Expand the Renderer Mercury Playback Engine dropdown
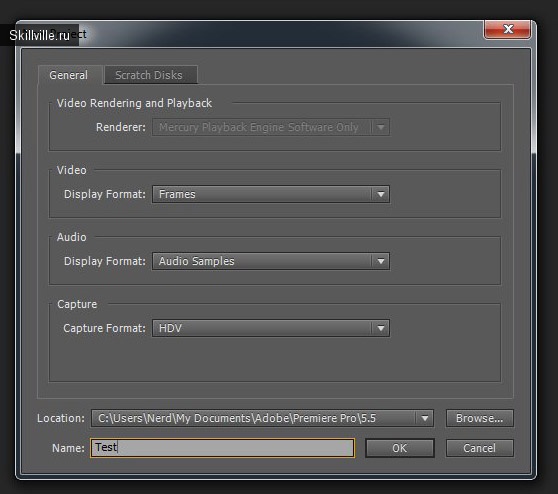The image size is (558, 494). coord(271,127)
